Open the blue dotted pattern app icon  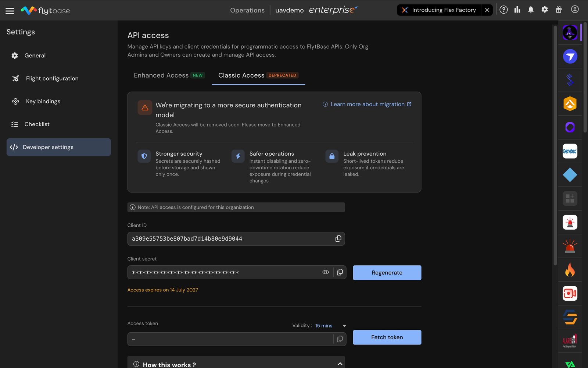click(570, 80)
